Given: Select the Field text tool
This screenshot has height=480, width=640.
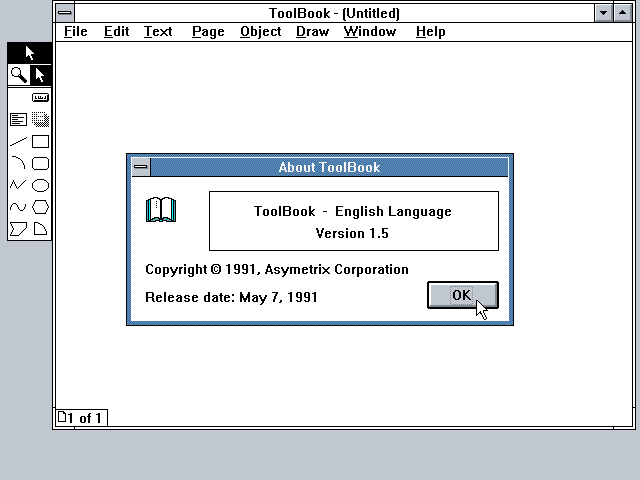Looking at the screenshot, I should [x=18, y=120].
